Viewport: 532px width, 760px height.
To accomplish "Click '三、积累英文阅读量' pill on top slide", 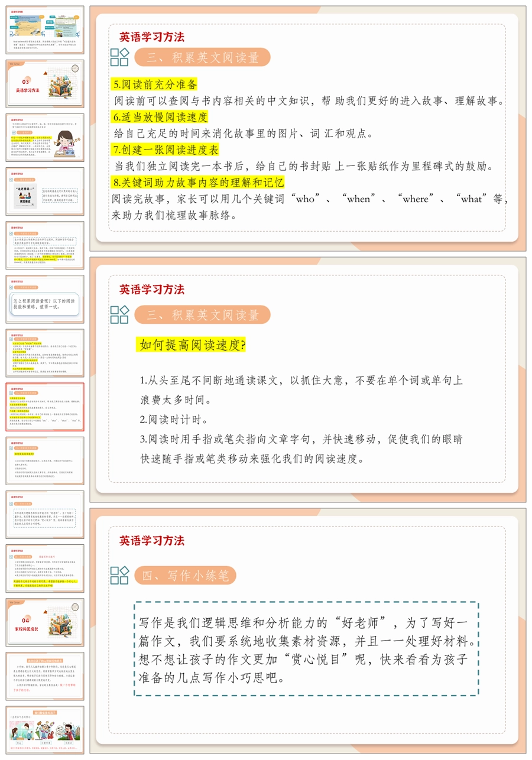I will pos(202,57).
